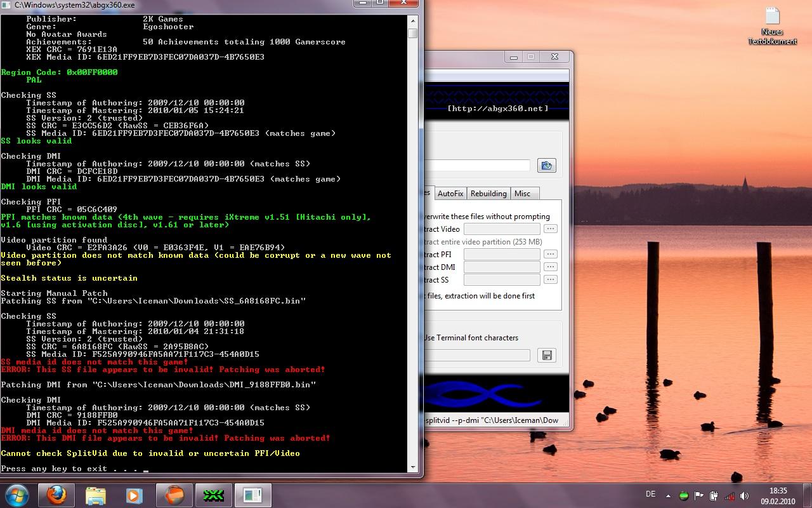Screen dimensions: 812x508
Task: Open the Rebuilding tab
Action: (x=488, y=194)
